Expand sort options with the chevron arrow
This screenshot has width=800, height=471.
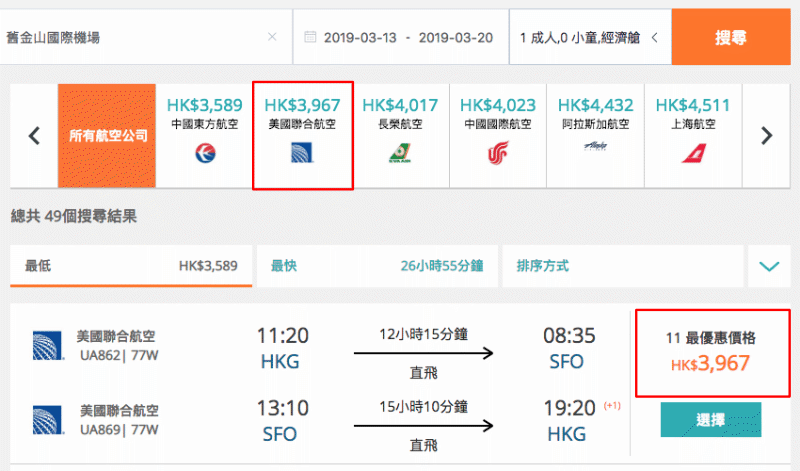pos(769,266)
